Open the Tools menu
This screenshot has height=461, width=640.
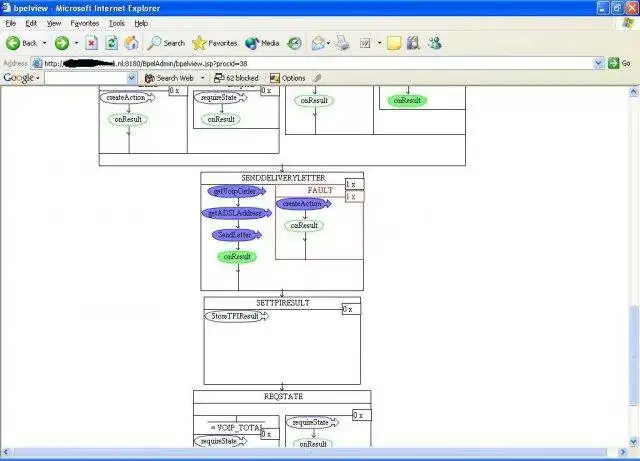[117, 23]
